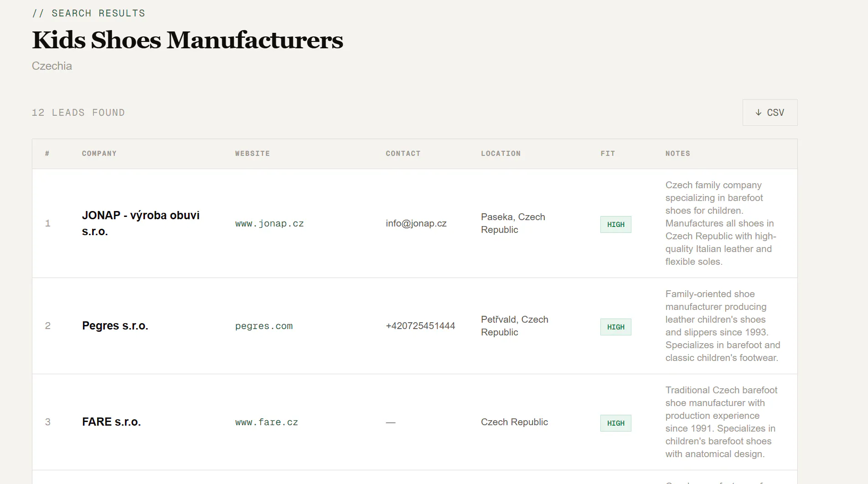Click the NOTES column header
Image resolution: width=868 pixels, height=484 pixels.
click(678, 154)
